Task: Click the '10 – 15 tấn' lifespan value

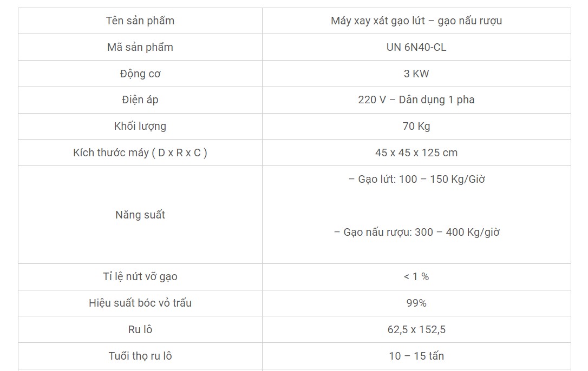Action: click(x=416, y=356)
